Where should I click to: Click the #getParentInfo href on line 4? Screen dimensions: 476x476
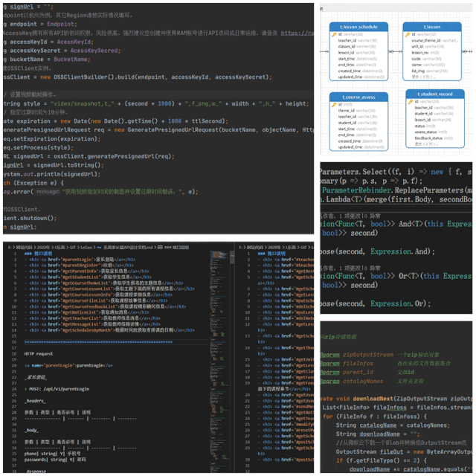coord(80,271)
